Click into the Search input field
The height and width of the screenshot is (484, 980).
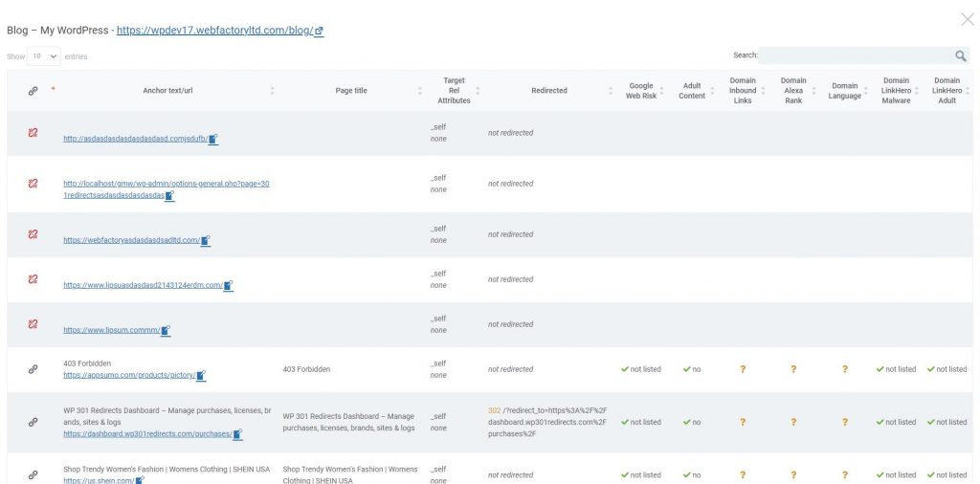[857, 55]
